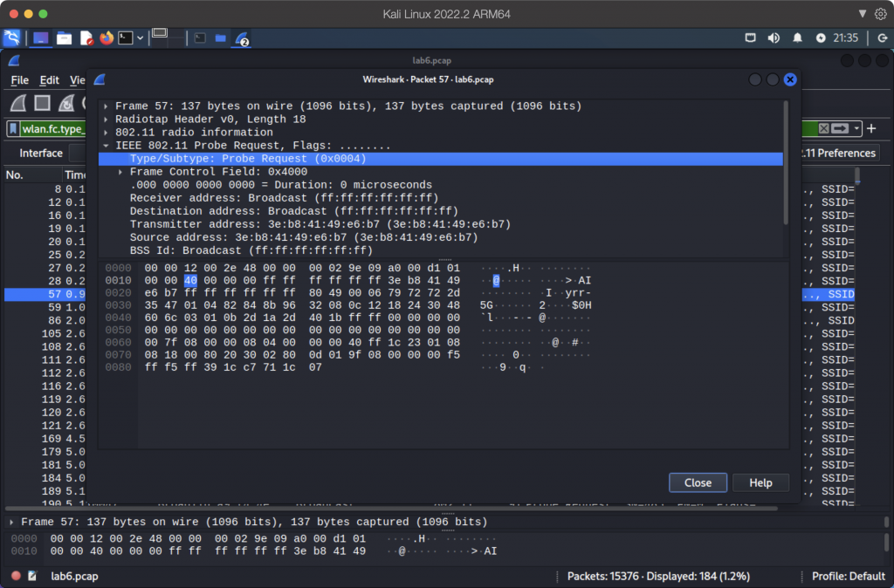Click the volume speaker tray icon
Viewport: 894px width, 588px height.
[774, 38]
